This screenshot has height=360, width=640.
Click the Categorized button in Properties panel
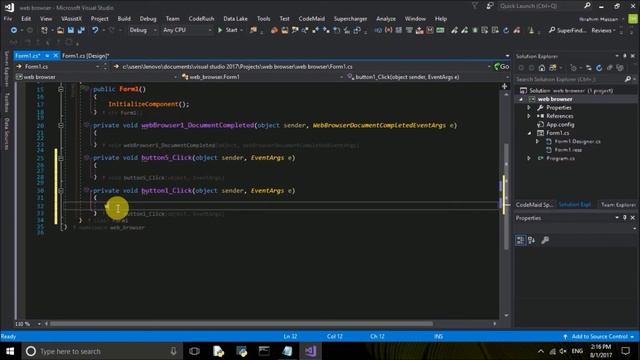click(520, 240)
